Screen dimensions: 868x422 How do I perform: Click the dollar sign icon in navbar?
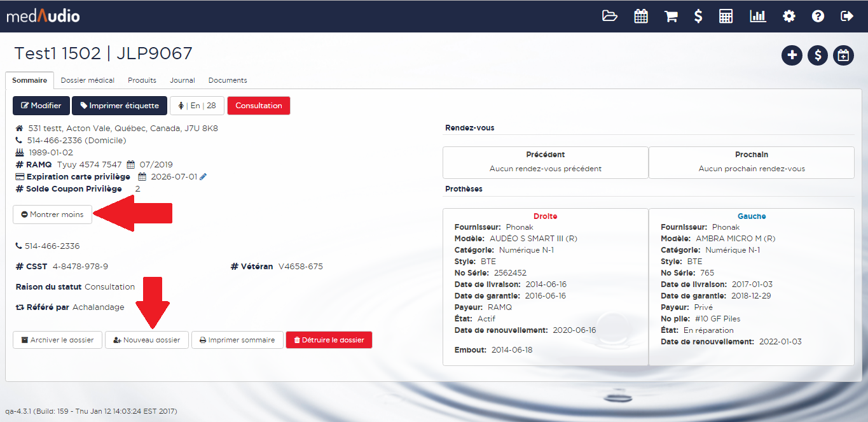(x=698, y=17)
